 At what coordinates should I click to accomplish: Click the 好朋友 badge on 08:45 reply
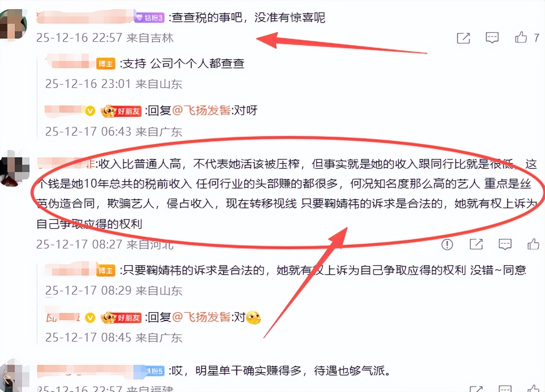pyautogui.click(x=121, y=317)
